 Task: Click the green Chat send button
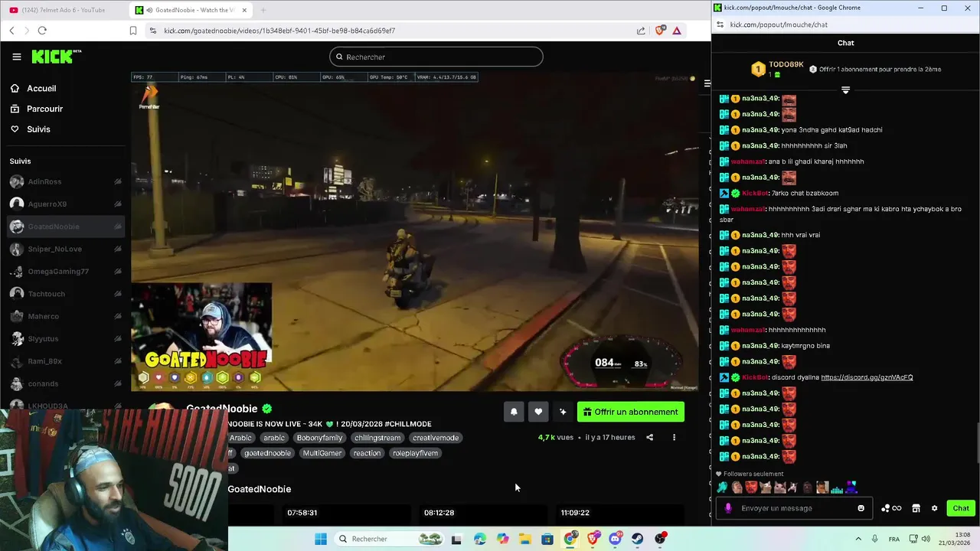961,508
